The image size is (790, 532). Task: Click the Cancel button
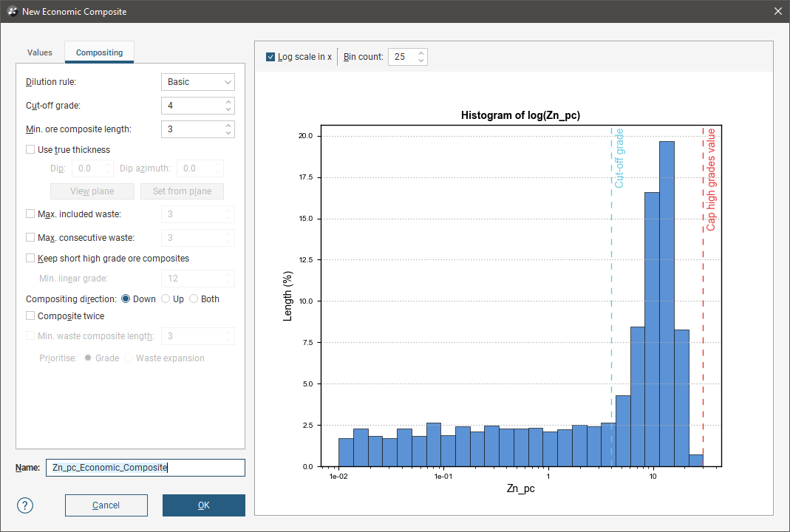[x=106, y=505]
